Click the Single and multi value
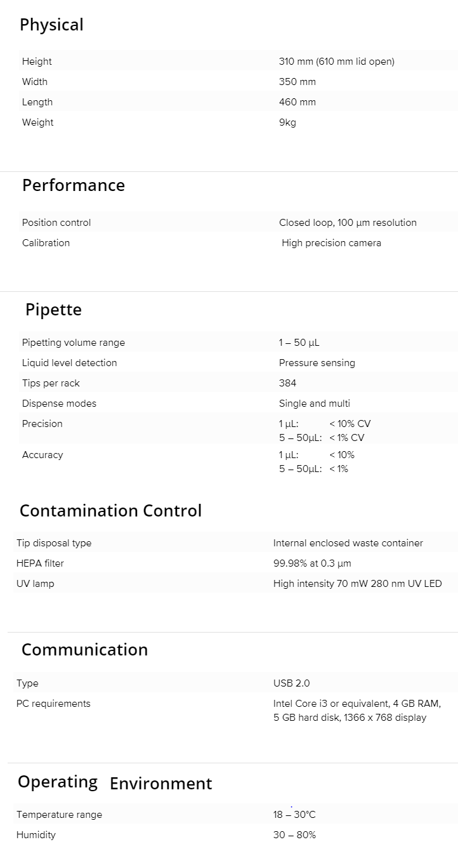This screenshot has width=458, height=868. 314,404
